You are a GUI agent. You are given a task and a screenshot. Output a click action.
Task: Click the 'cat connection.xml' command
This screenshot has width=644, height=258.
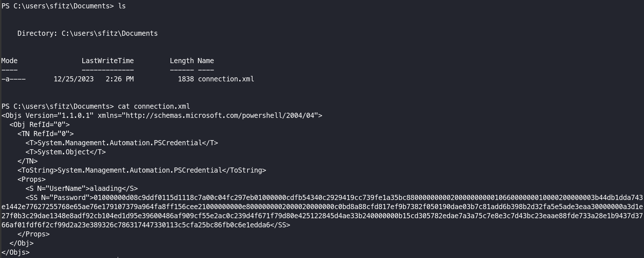pos(154,107)
